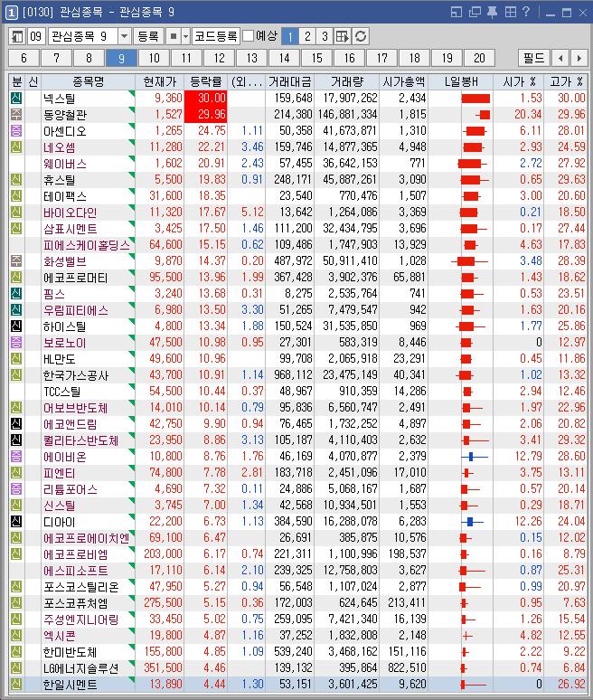Click the 주 badge icon of 동양철관 row
The height and width of the screenshot is (700, 593).
[16, 114]
